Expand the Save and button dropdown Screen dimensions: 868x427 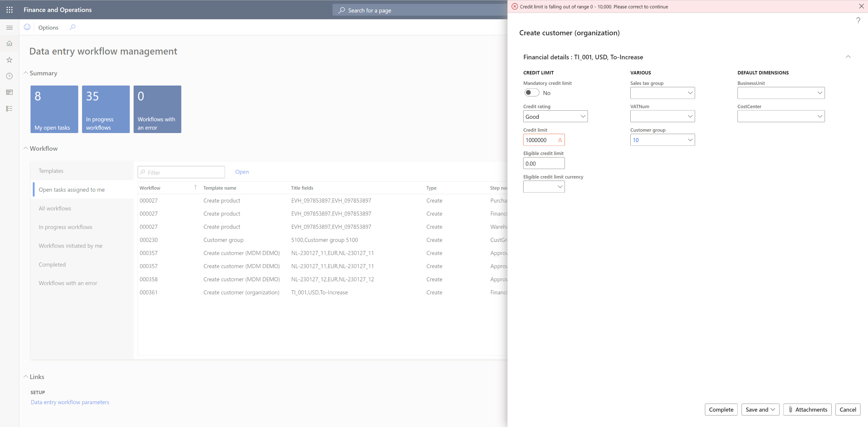[772, 409]
